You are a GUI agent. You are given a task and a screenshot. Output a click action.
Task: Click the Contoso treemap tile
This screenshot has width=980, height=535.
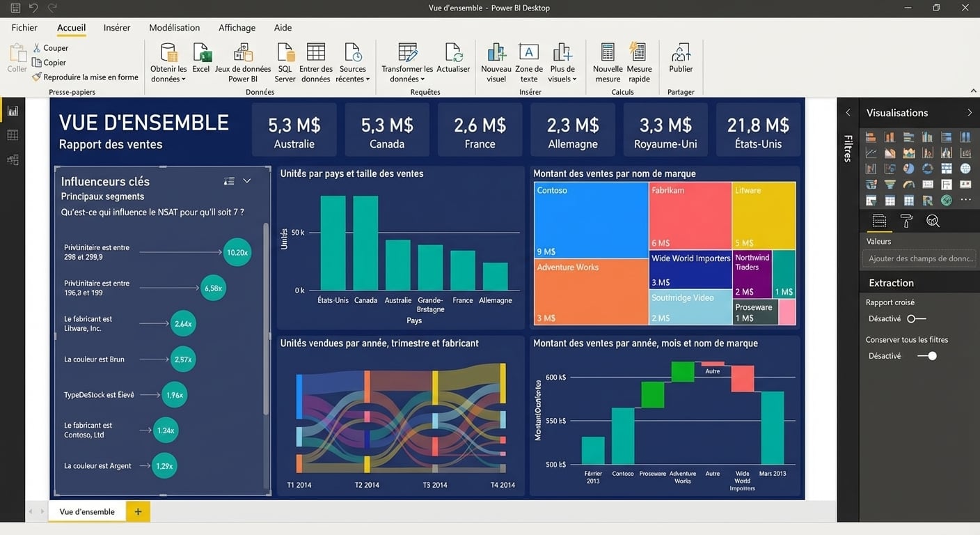[592, 220]
